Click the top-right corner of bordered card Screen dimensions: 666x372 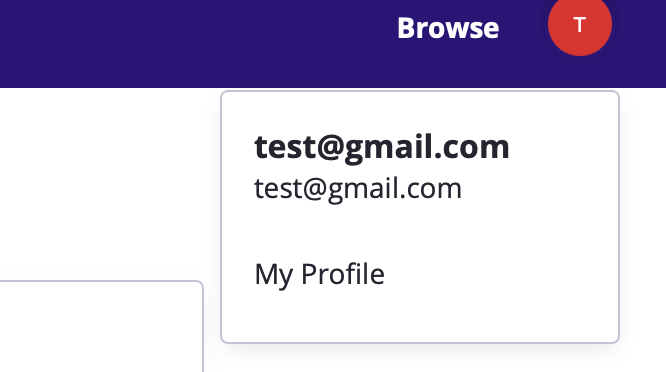coord(200,284)
